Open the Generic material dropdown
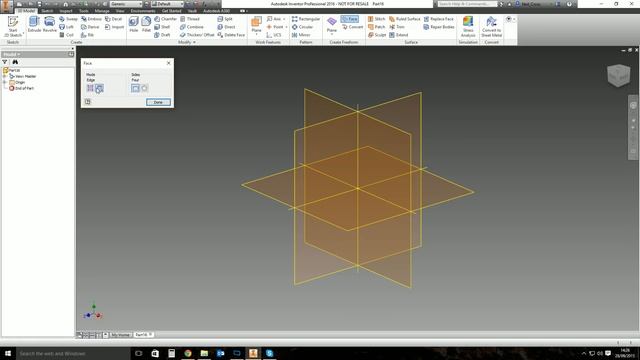The height and width of the screenshot is (360, 640). pos(140,4)
